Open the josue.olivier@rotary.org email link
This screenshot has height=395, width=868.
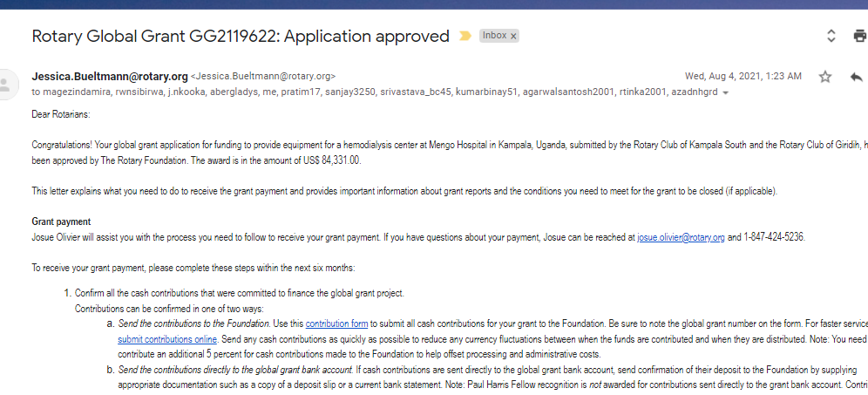tap(681, 237)
